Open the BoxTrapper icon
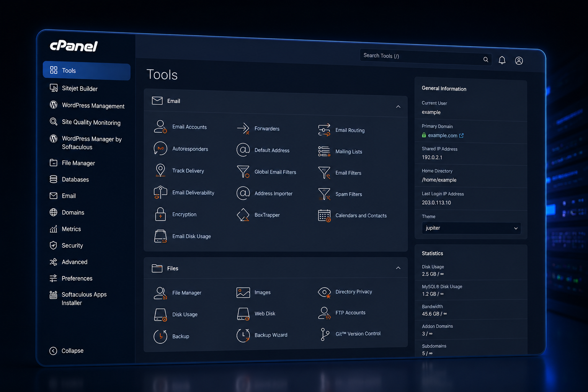The height and width of the screenshot is (392, 588). (243, 215)
